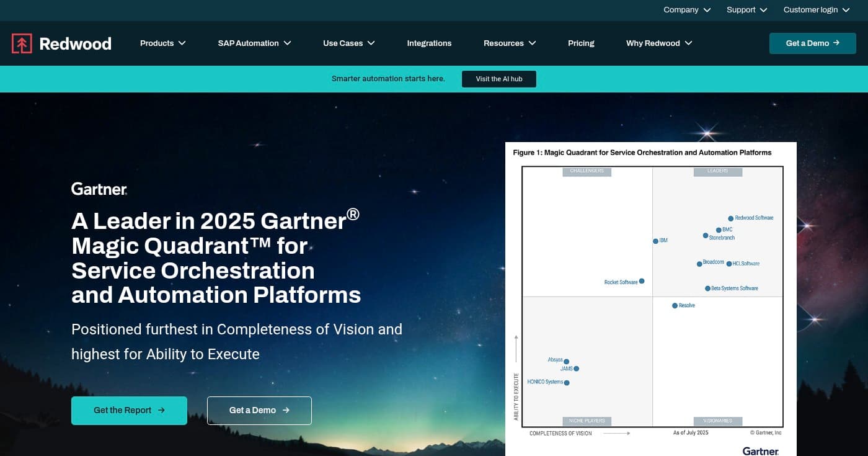The height and width of the screenshot is (456, 868).
Task: Select the Support menu item
Action: [746, 10]
